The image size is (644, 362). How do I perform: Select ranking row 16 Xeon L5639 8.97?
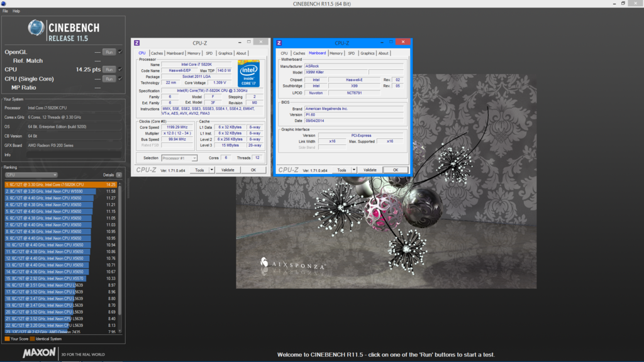[61, 285]
